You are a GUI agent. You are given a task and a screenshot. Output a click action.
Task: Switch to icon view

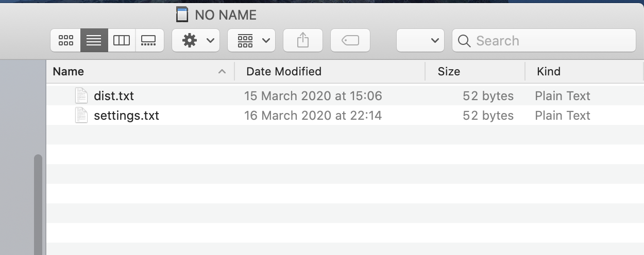(66, 41)
